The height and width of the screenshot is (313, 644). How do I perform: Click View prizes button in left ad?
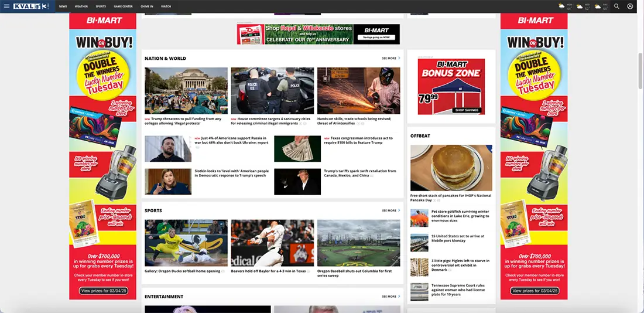click(x=104, y=291)
